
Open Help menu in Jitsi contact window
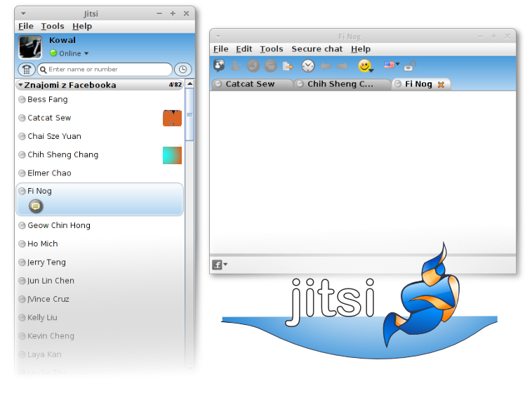(82, 26)
